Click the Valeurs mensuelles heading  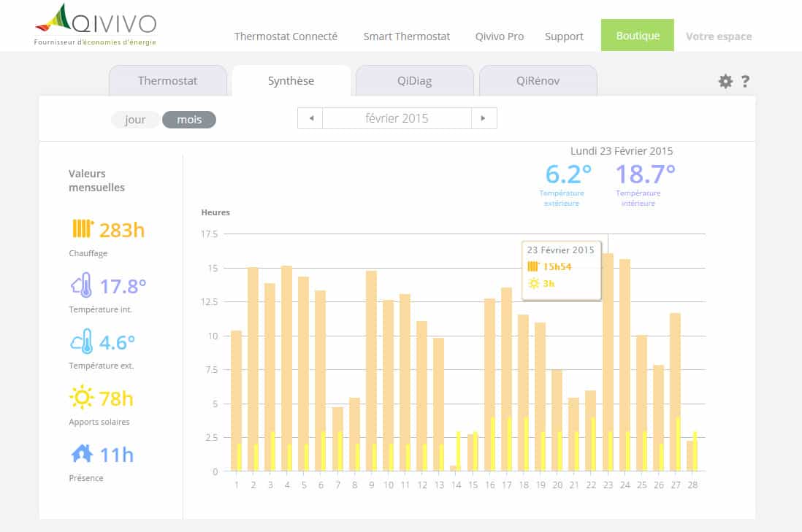tap(96, 180)
